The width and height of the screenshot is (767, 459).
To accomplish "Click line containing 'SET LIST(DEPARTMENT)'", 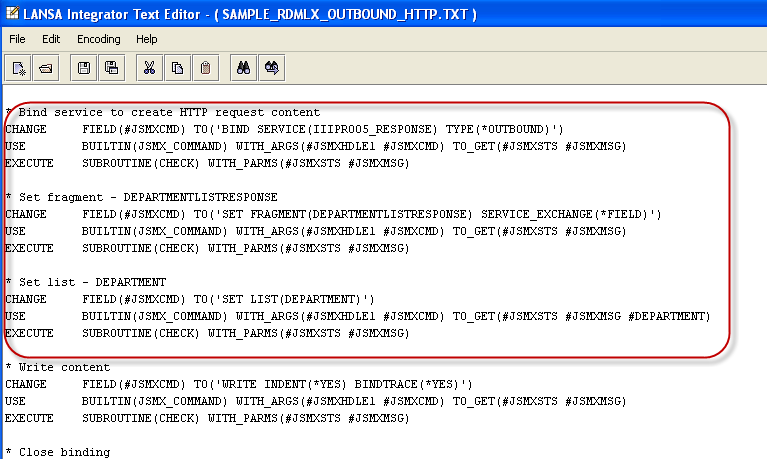I will [x=190, y=299].
